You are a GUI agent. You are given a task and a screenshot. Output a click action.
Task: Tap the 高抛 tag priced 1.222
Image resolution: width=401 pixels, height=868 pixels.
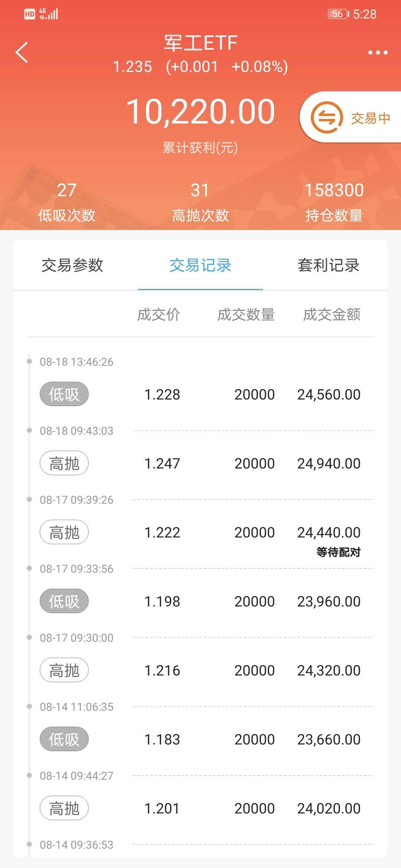pyautogui.click(x=64, y=532)
